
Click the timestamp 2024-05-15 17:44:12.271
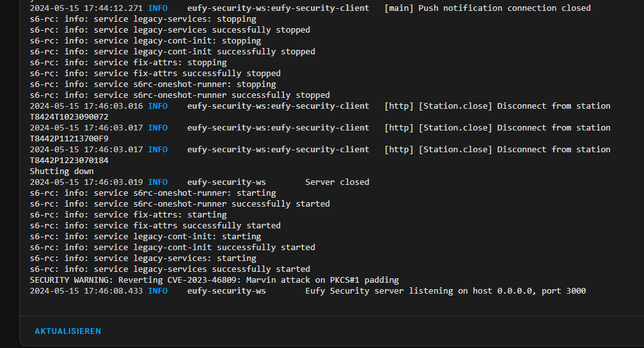pyautogui.click(x=86, y=8)
